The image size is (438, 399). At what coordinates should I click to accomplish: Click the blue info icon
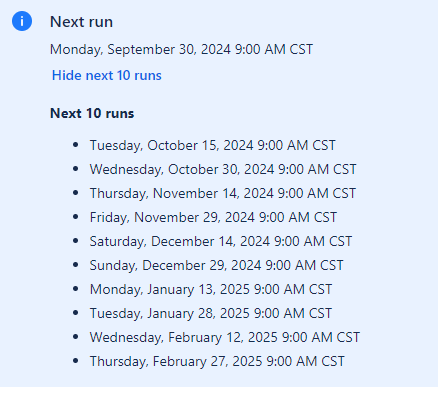point(22,21)
